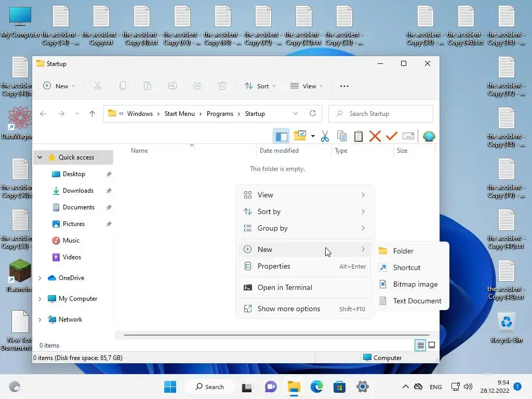This screenshot has height=399, width=532.
Task: Open Settings gear on the taskbar
Action: click(x=362, y=387)
